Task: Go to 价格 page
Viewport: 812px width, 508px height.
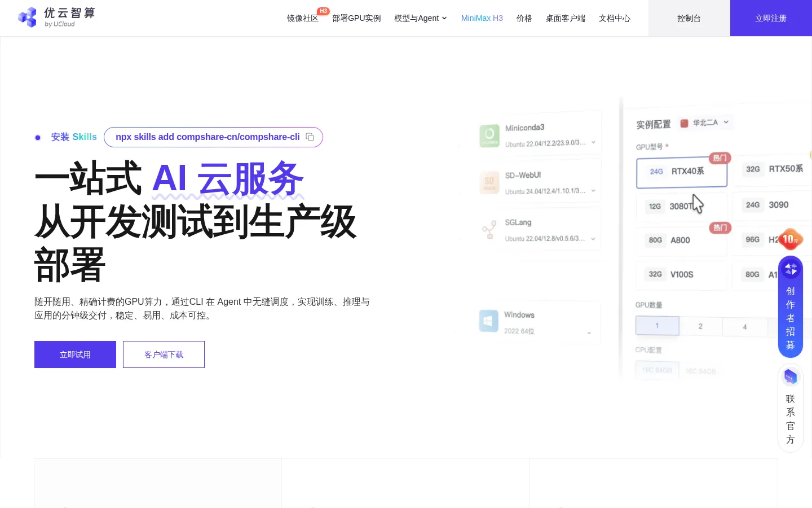Action: (x=524, y=18)
